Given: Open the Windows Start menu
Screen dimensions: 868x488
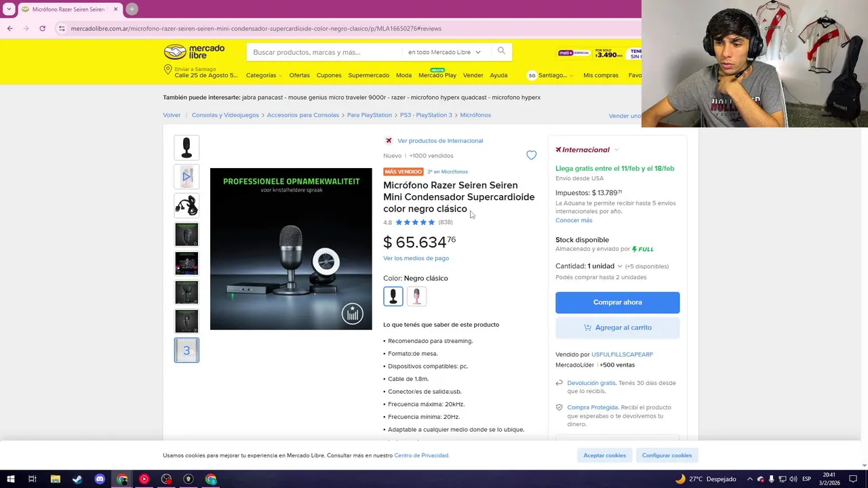Looking at the screenshot, I should 10,479.
